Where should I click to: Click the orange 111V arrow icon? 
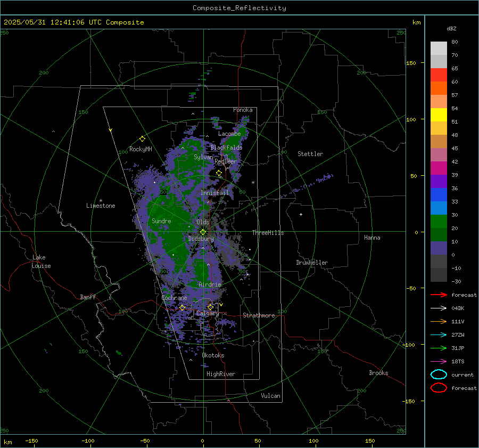439,321
